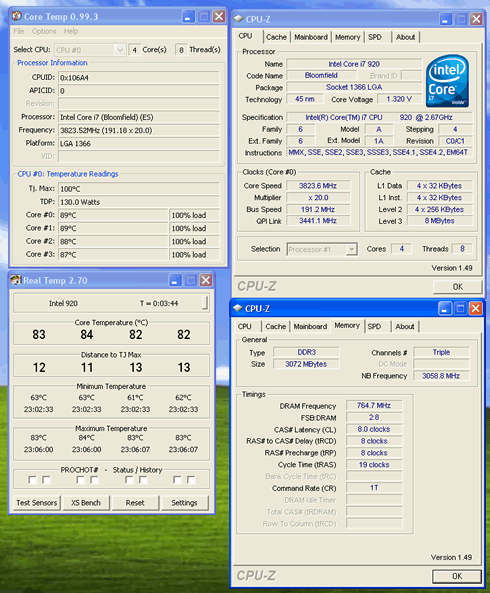Switch to Cache tab in lower CPU-Z
Viewport: 490px width, 593px height.
276,326
